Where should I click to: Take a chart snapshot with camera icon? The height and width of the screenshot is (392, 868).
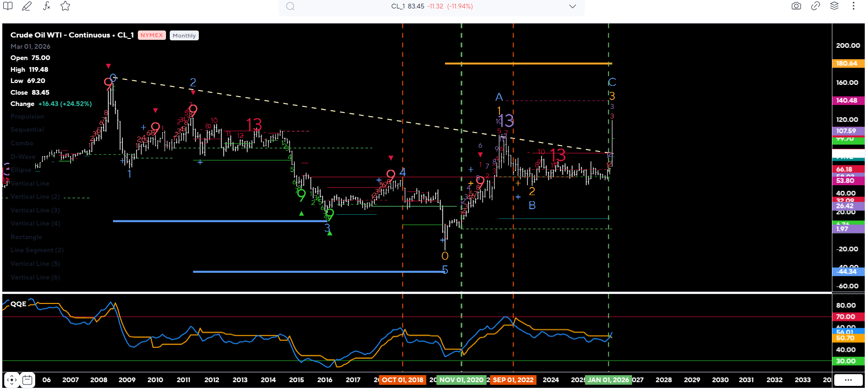coord(796,6)
